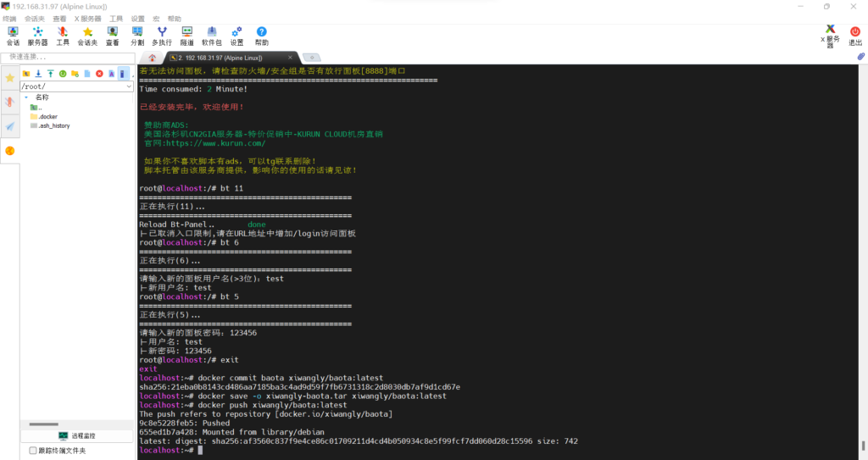Select the 分割 (Split) toolbar icon
Screen dimensions: 868x460
[137, 36]
